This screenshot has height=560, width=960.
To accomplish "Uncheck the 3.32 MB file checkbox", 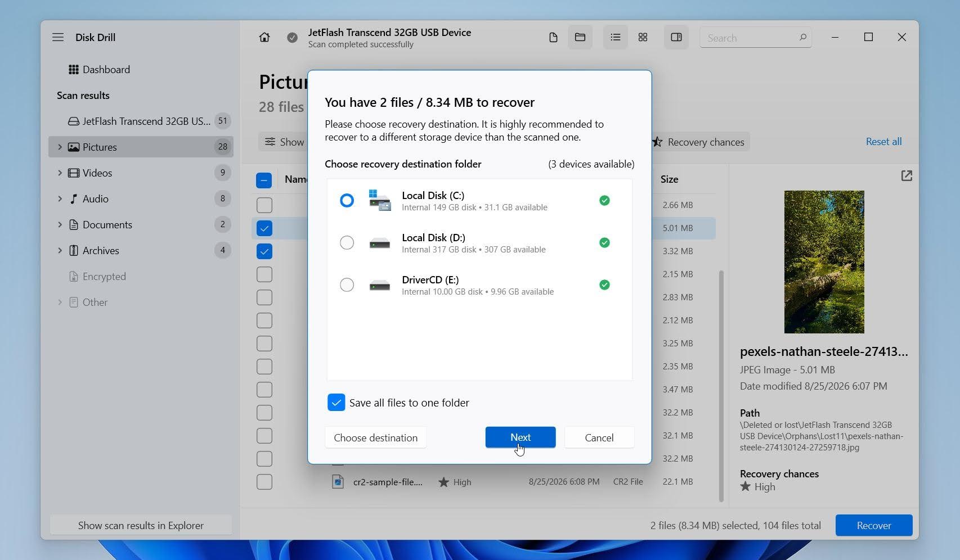I will 264,251.
